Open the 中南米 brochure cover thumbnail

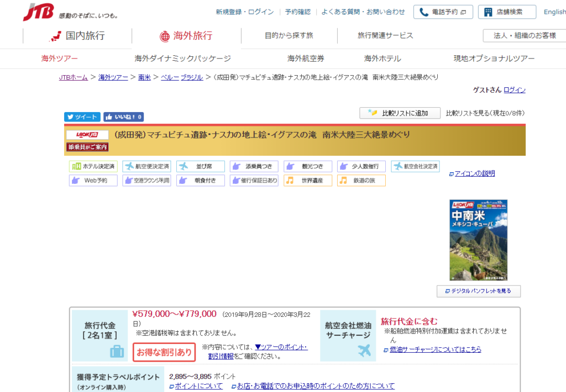tap(478, 240)
